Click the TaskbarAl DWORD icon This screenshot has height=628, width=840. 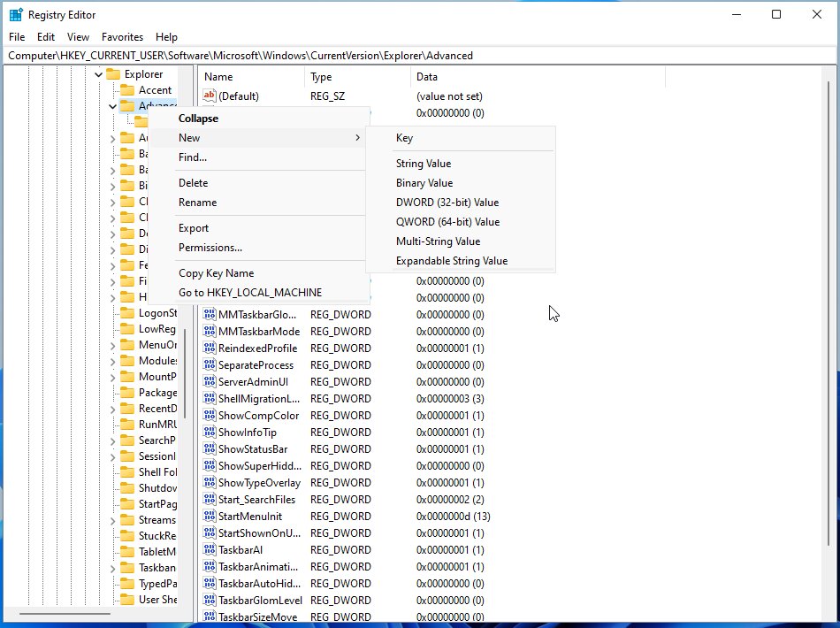209,550
